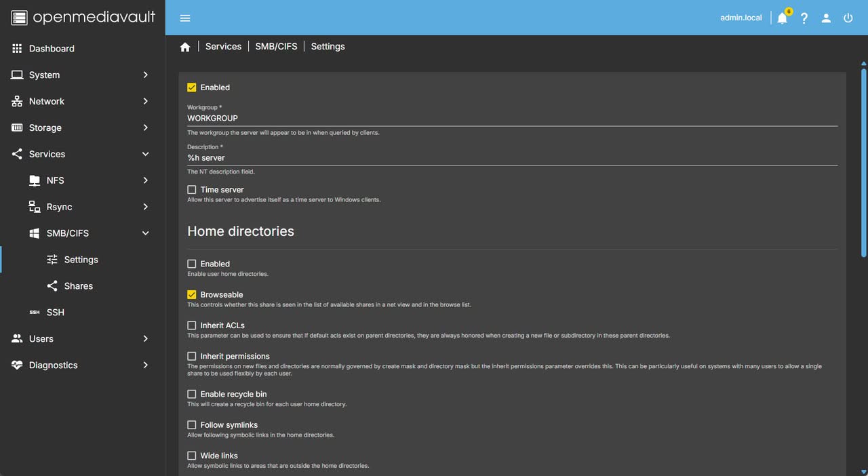Click the admin.local user label
The height and width of the screenshot is (476, 868).
741,18
